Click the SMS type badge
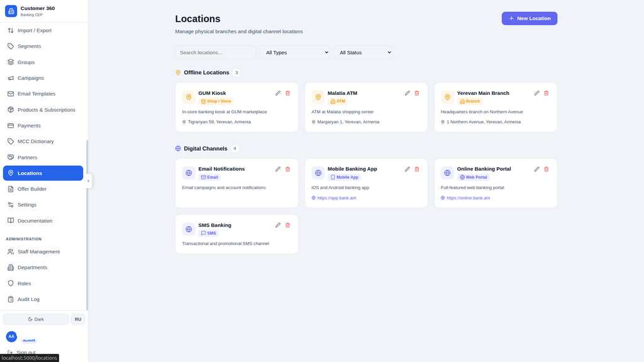 [208, 233]
